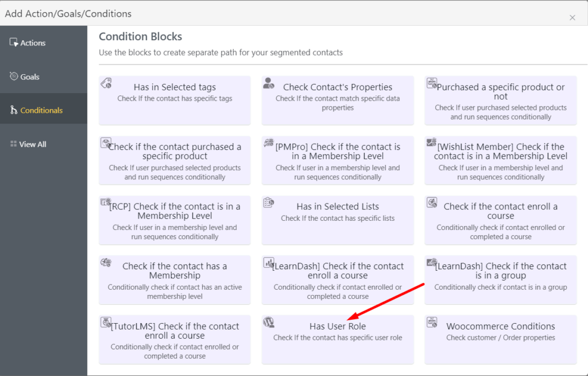Image resolution: width=588 pixels, height=376 pixels.
Task: Select TutorLMS 'Check if the contact enroll a course' title
Action: [175, 331]
